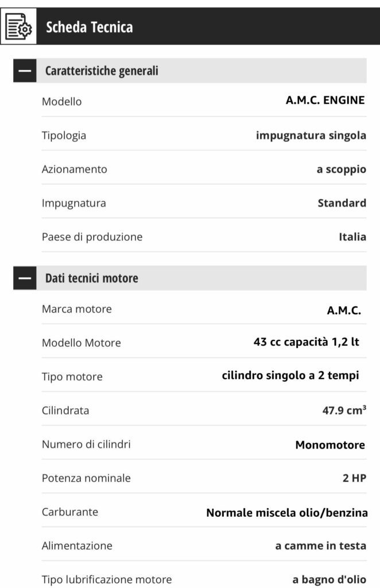The height and width of the screenshot is (588, 380).
Task: Select the 43 cc capacità 1,2 lt value
Action: (x=307, y=342)
